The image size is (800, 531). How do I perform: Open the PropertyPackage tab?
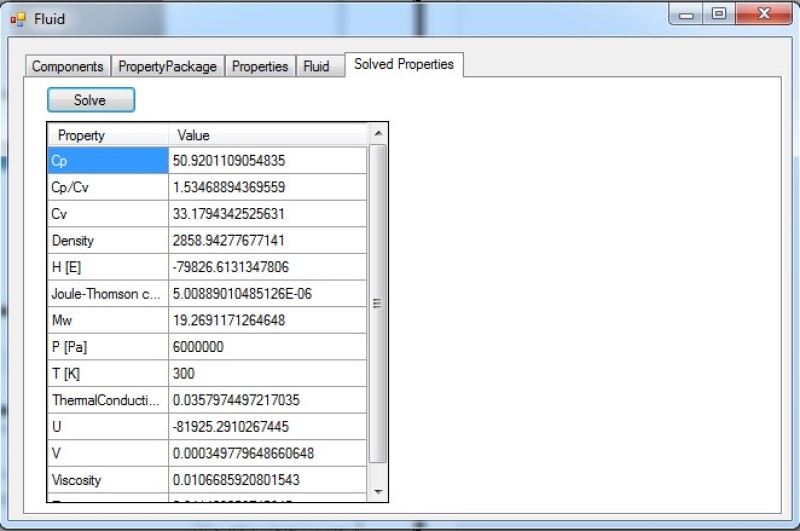tap(167, 66)
